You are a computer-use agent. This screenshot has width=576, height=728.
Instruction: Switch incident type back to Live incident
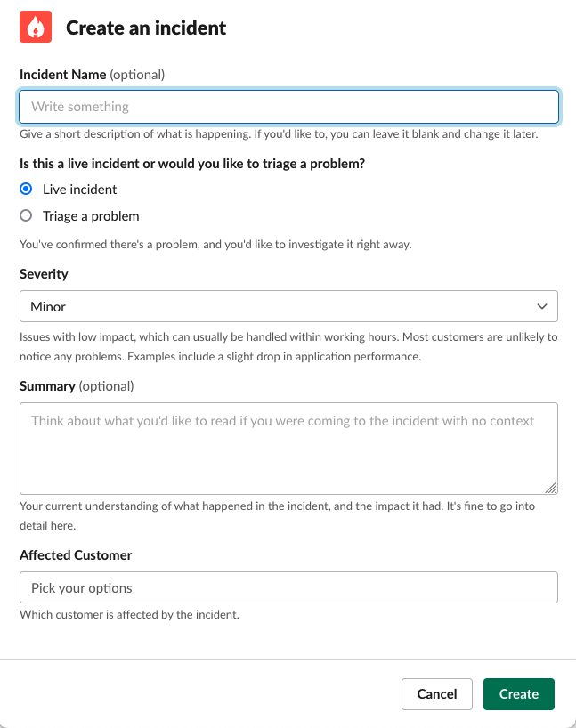[26, 189]
